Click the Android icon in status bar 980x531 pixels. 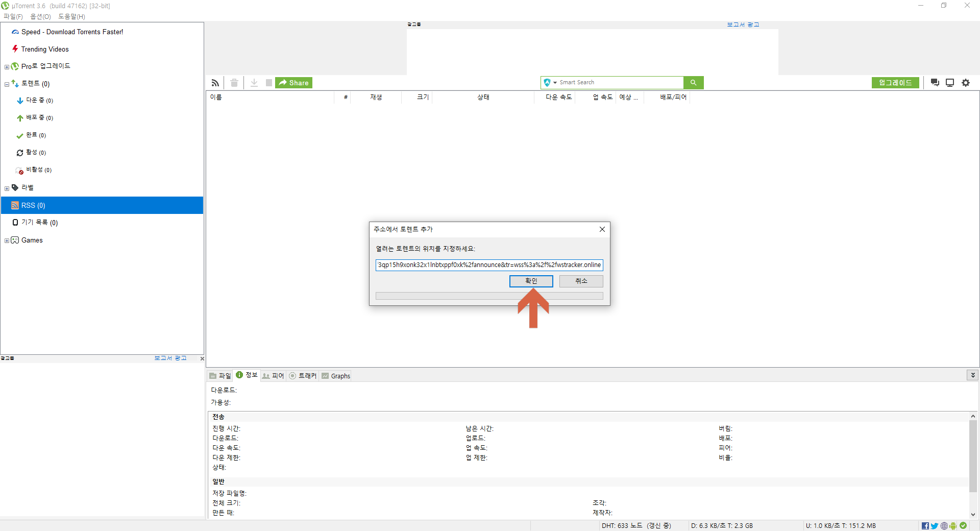point(953,526)
